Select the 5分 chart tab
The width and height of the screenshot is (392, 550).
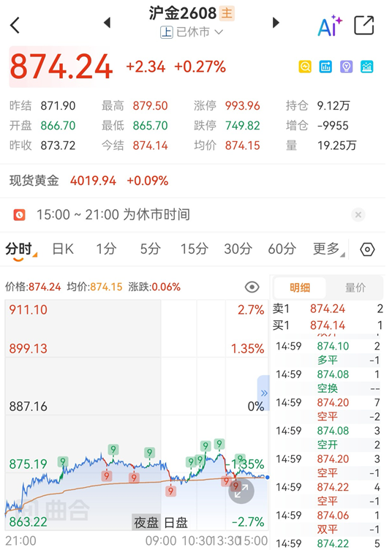coord(150,249)
